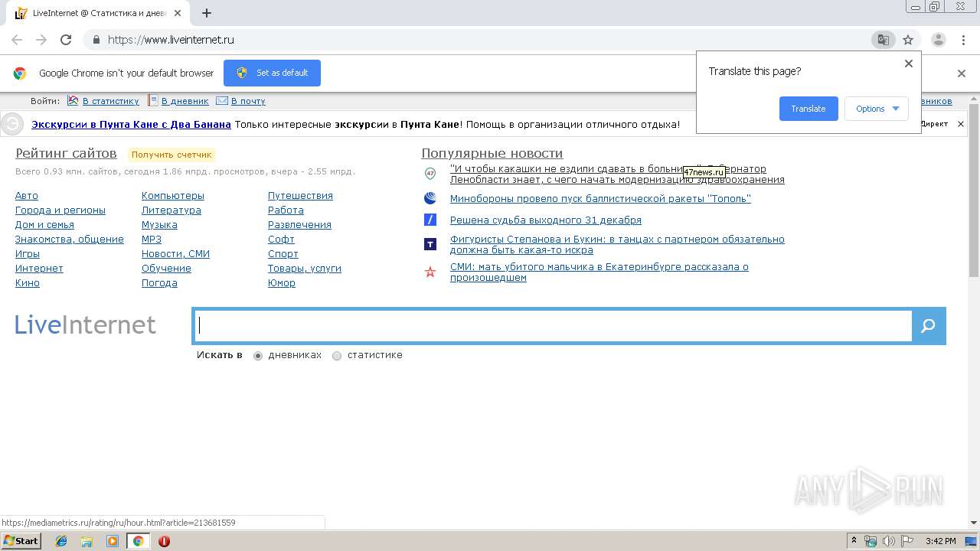Open the 'Города и регионы' category
980x551 pixels.
[60, 210]
